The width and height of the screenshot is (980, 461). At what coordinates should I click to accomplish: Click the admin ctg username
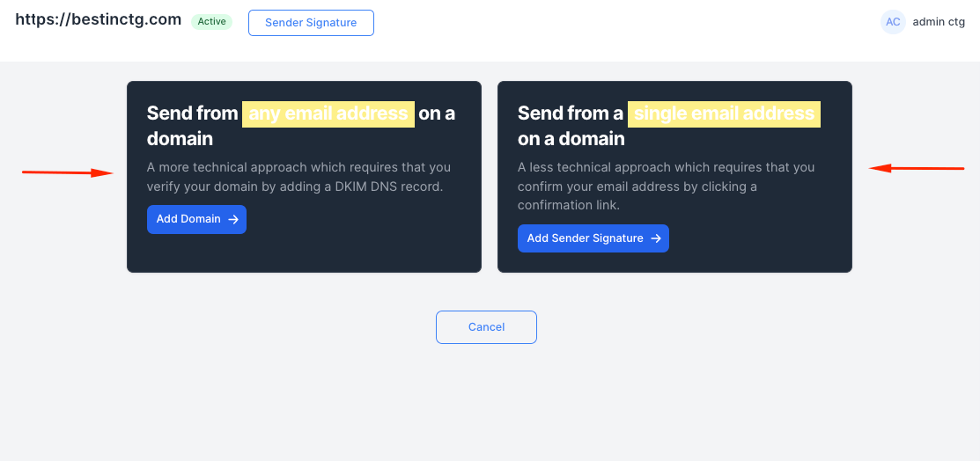[x=938, y=22]
